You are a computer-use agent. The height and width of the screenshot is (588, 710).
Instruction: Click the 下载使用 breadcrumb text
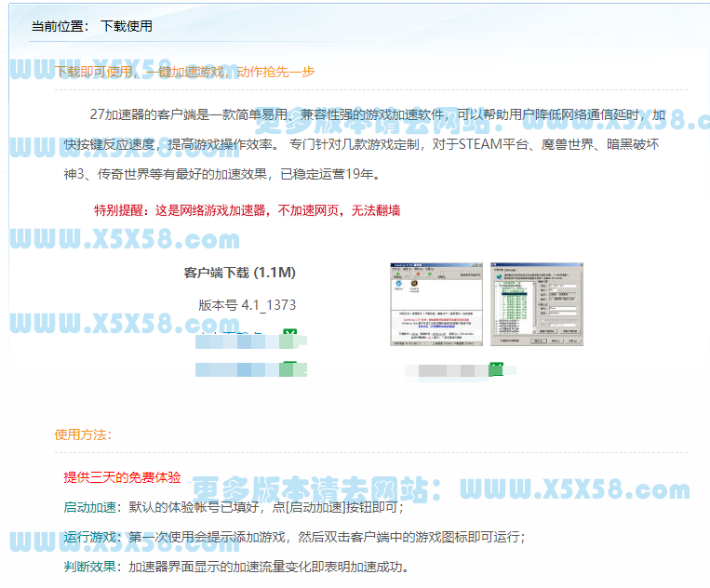coord(126,26)
